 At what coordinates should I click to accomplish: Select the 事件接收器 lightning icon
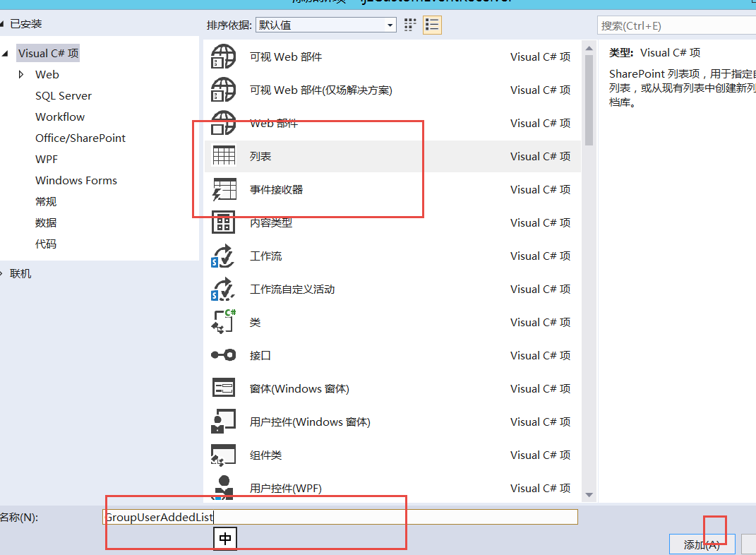(x=224, y=189)
